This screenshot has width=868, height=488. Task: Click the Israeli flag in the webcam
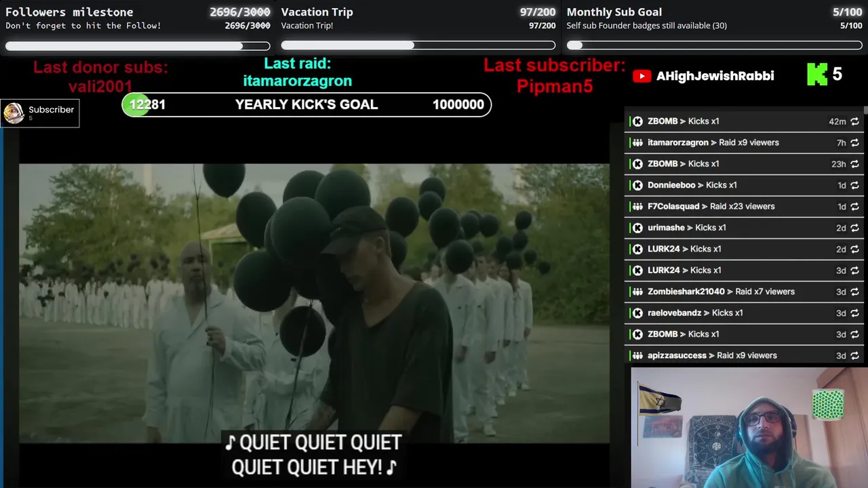coord(659,401)
